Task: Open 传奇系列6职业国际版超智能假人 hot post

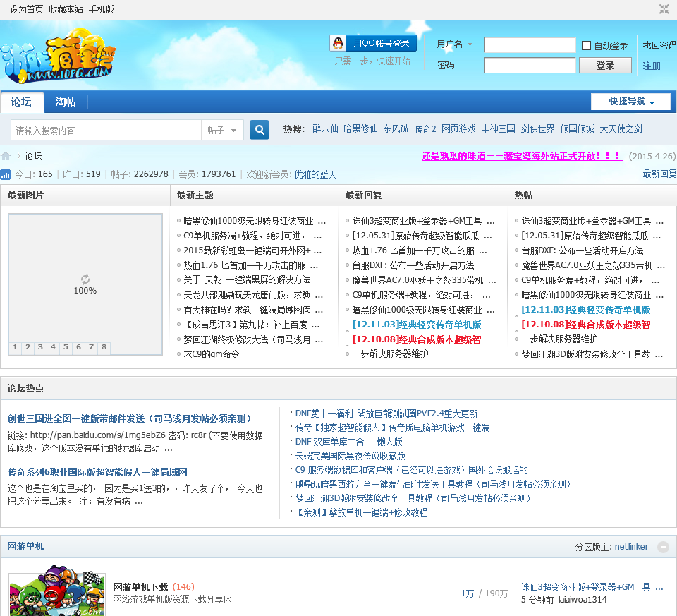Action: click(x=97, y=472)
